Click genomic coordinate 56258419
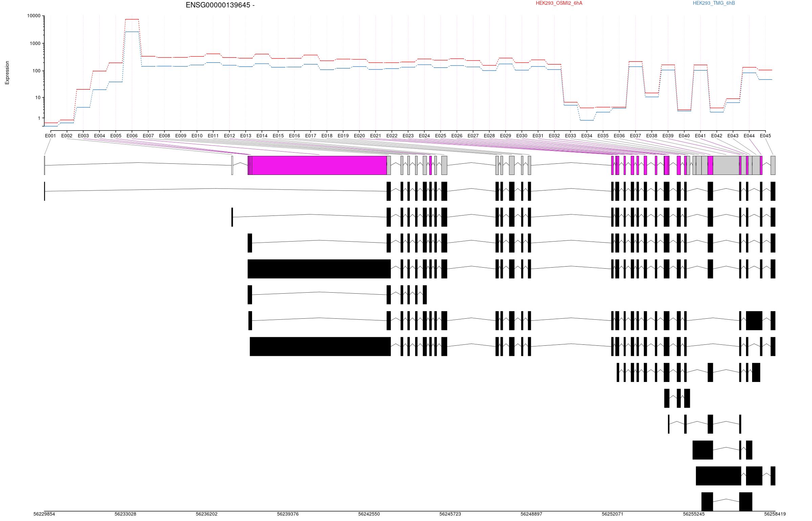The height and width of the screenshot is (521, 812). coord(775,514)
